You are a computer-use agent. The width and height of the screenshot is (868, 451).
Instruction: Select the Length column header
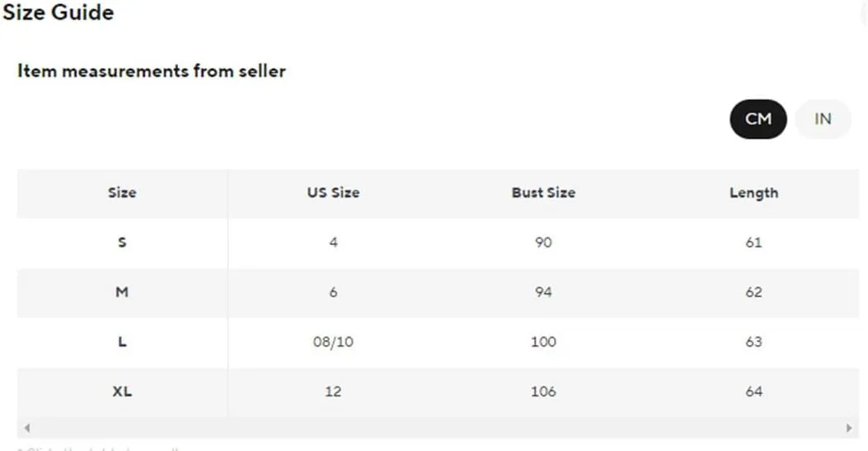pos(754,193)
